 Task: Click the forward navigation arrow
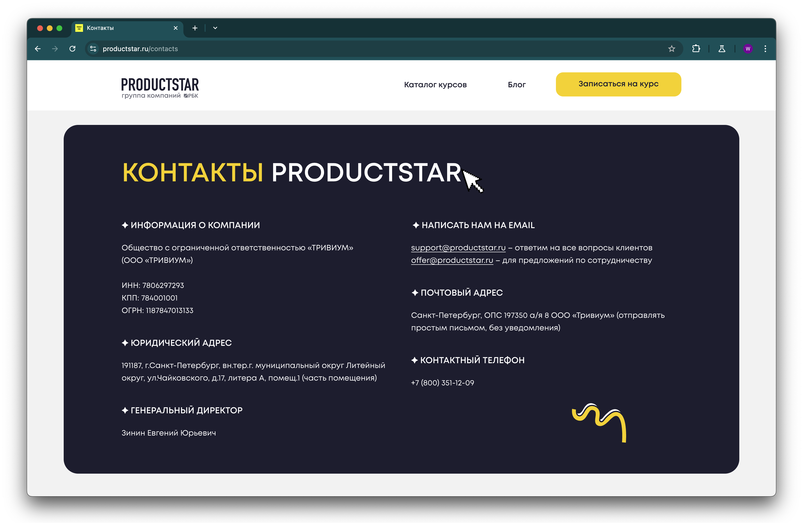coord(55,48)
